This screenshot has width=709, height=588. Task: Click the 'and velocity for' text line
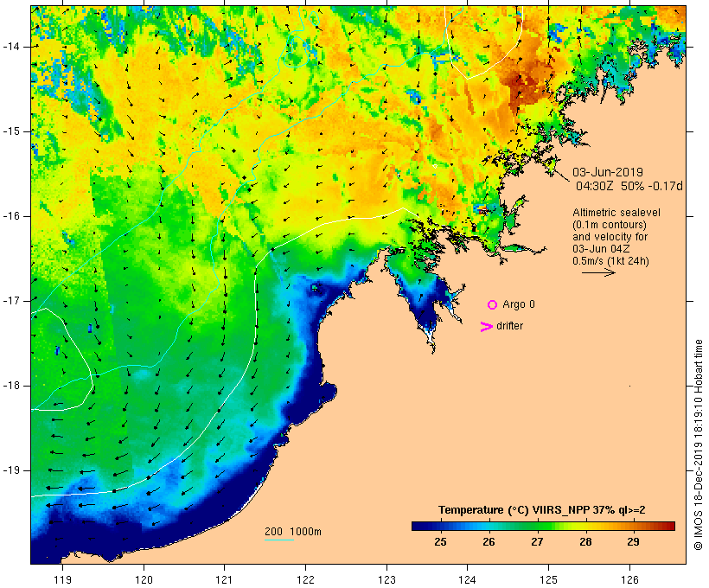[610, 237]
